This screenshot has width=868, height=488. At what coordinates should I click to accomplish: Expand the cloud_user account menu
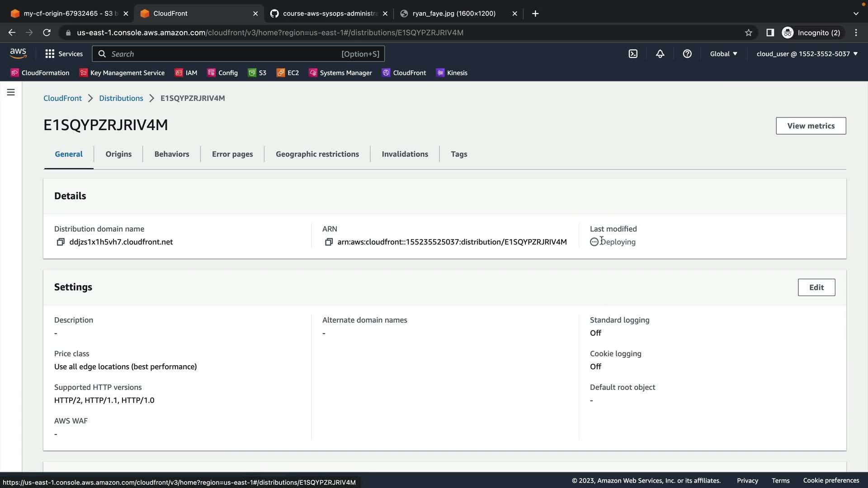[807, 54]
